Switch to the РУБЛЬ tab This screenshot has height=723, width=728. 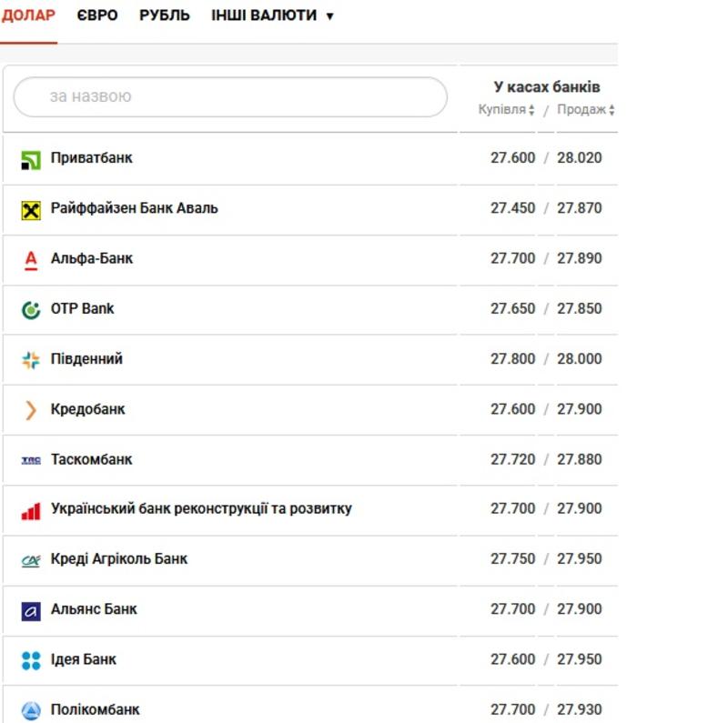[165, 15]
